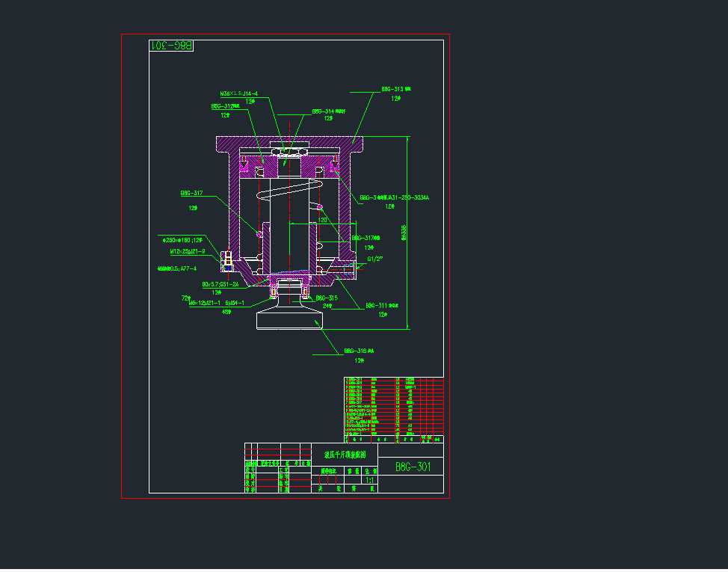The width and height of the screenshot is (728, 572).
Task: Select the 45# material note under the M6 screw label
Action: click(x=226, y=312)
